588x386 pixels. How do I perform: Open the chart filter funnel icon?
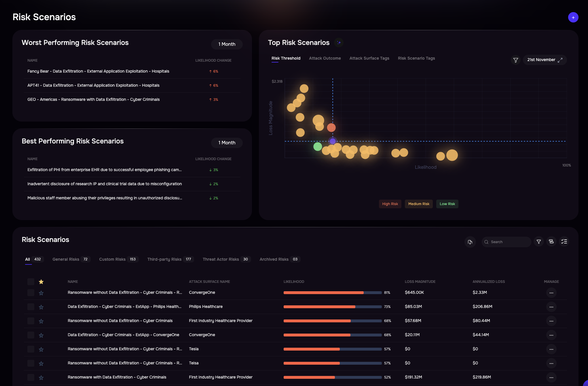pos(515,60)
